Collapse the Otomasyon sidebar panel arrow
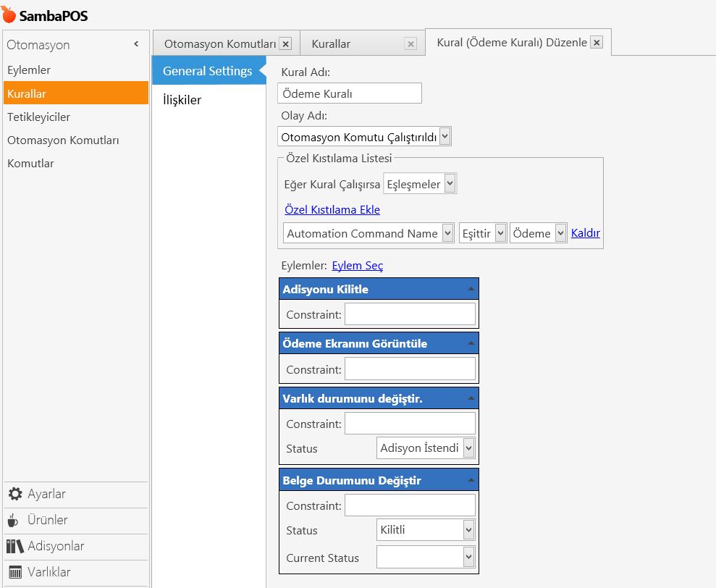 136,45
